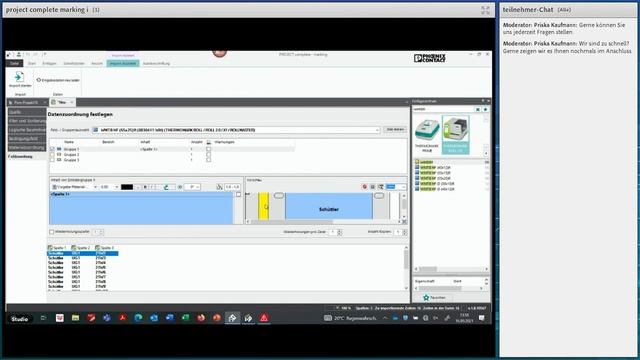Switch to the Import-Assistent ribbon tab

coord(123,63)
